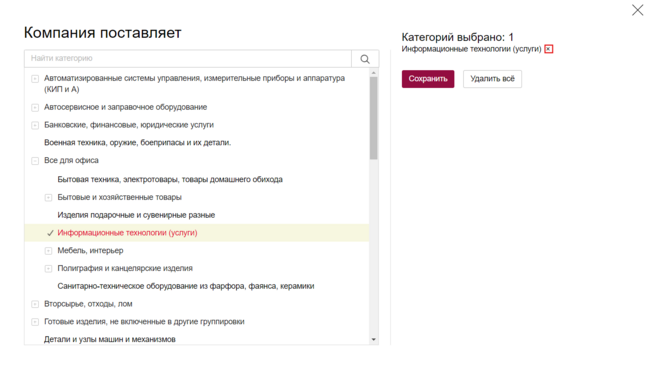Select the Все для офиса label
The height and width of the screenshot is (370, 650).
coord(71,160)
